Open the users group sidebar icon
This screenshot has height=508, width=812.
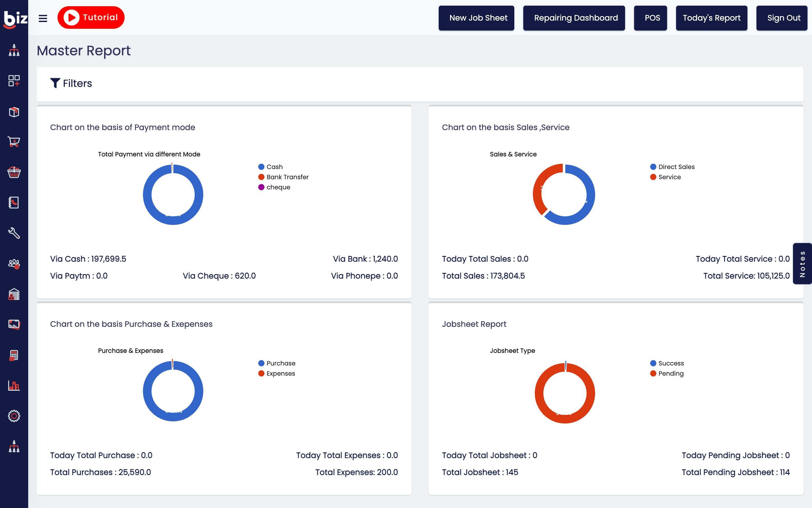[14, 264]
